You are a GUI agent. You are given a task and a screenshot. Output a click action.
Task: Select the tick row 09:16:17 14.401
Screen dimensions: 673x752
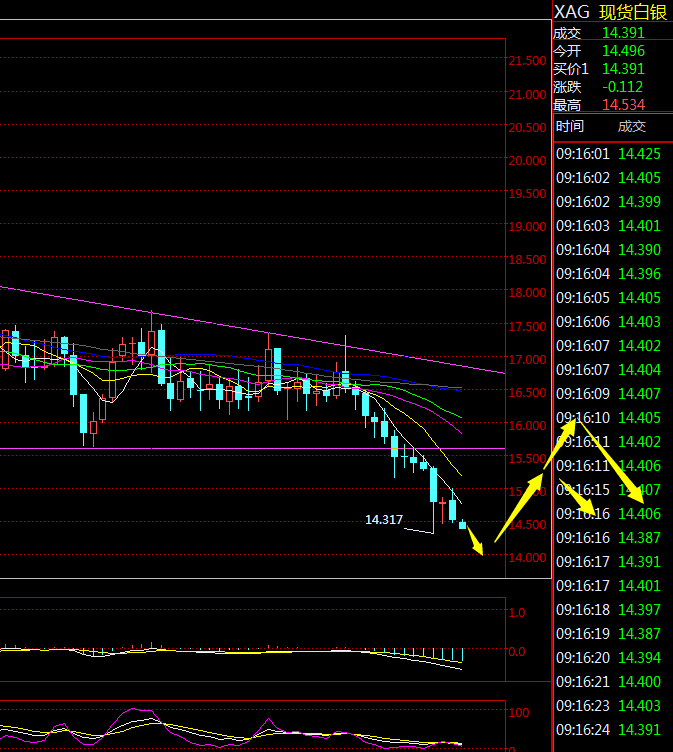click(x=608, y=586)
